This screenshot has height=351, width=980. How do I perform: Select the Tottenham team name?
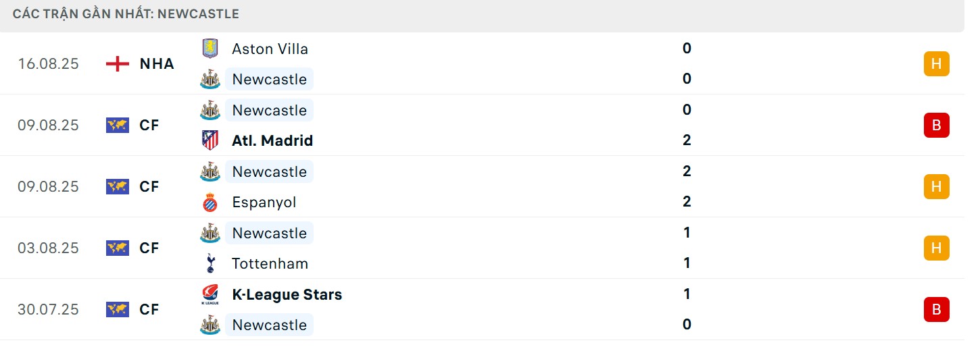[x=270, y=263]
